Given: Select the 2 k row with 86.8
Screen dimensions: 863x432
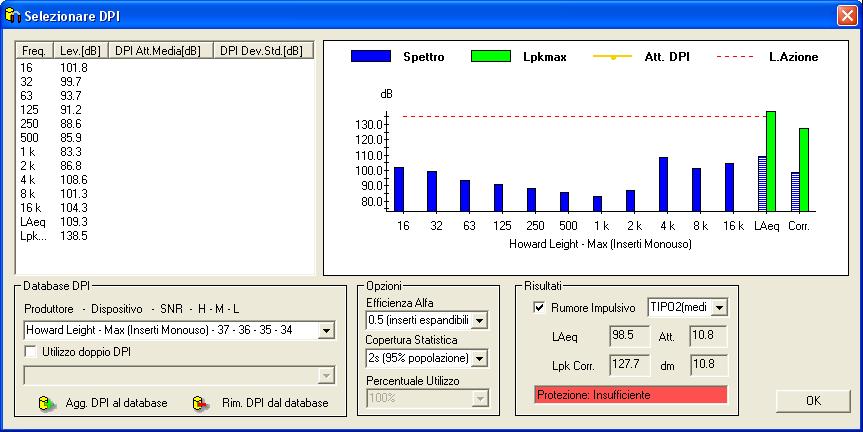Looking at the screenshot, I should point(165,166).
